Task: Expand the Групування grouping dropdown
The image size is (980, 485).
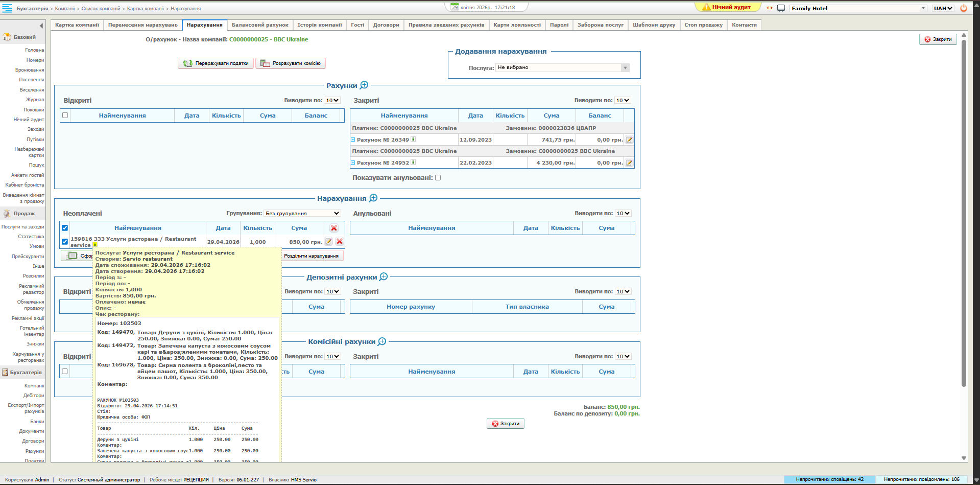Action: click(x=302, y=213)
